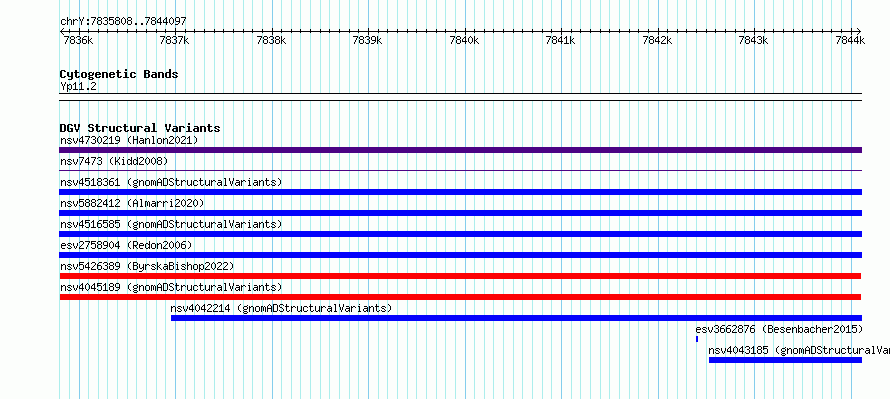Select the blue bar under nsv4043185
The width and height of the screenshot is (890, 399).
(x=785, y=360)
